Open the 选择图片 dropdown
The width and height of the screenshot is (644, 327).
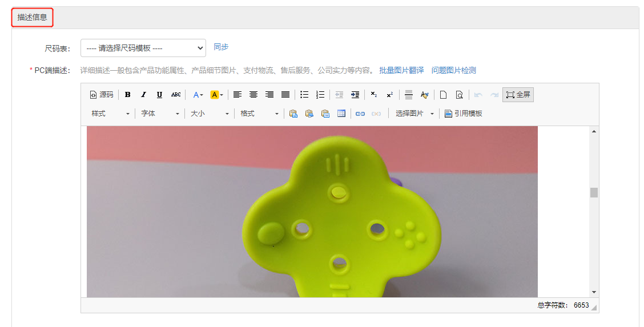(415, 114)
